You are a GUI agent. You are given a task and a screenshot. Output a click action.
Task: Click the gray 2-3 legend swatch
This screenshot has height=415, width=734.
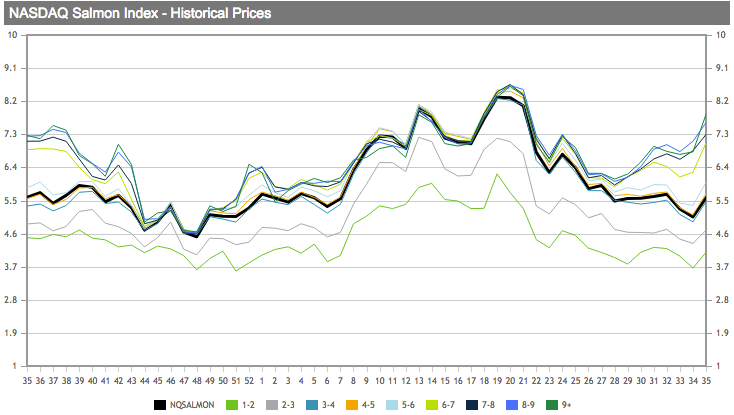(x=272, y=405)
